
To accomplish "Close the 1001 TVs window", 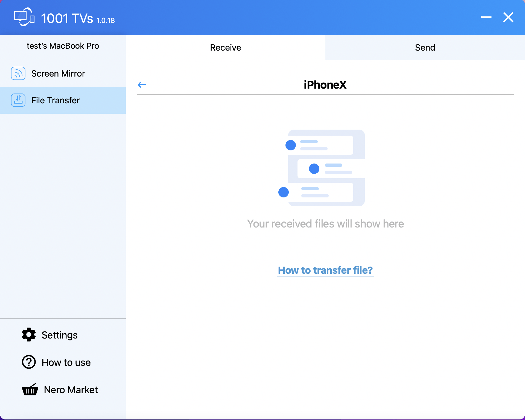I will point(508,17).
